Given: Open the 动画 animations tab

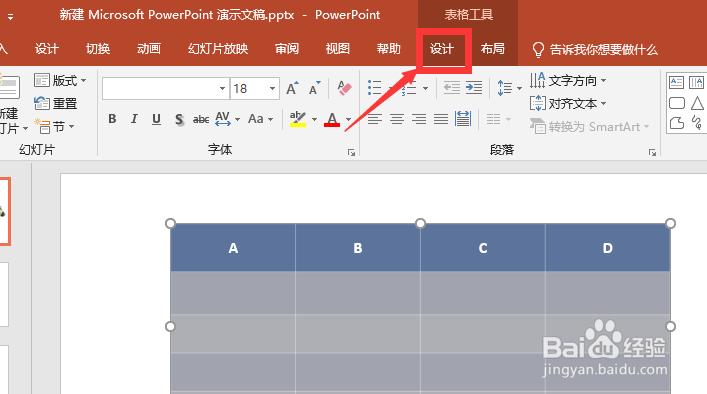Looking at the screenshot, I should pyautogui.click(x=149, y=49).
